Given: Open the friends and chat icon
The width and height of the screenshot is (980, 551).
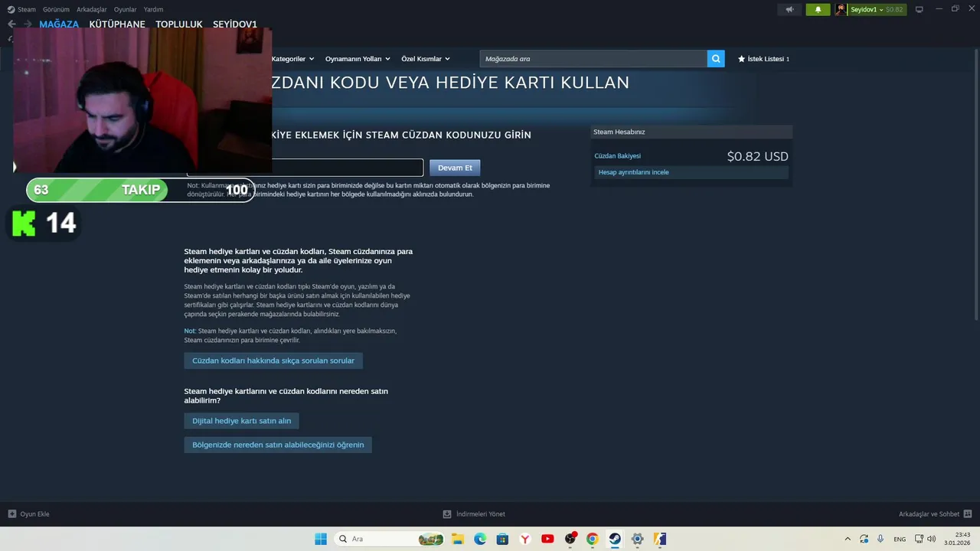Looking at the screenshot, I should 968,514.
